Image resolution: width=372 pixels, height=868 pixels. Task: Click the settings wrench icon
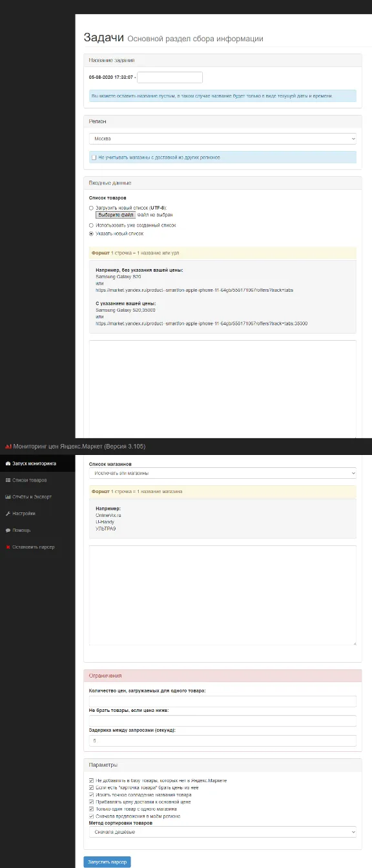click(x=7, y=514)
